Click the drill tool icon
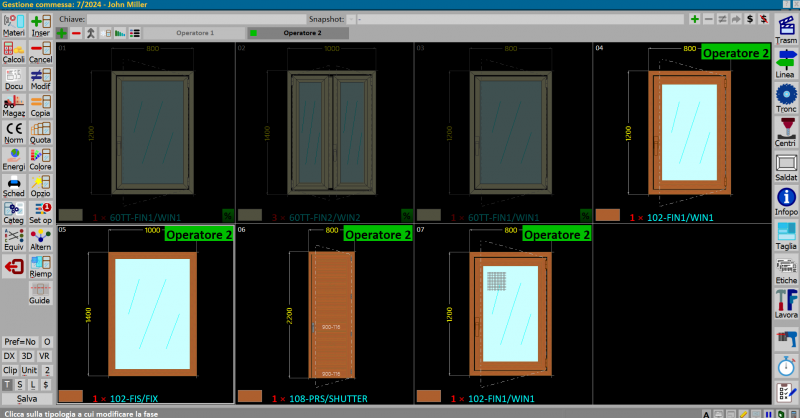 click(786, 338)
